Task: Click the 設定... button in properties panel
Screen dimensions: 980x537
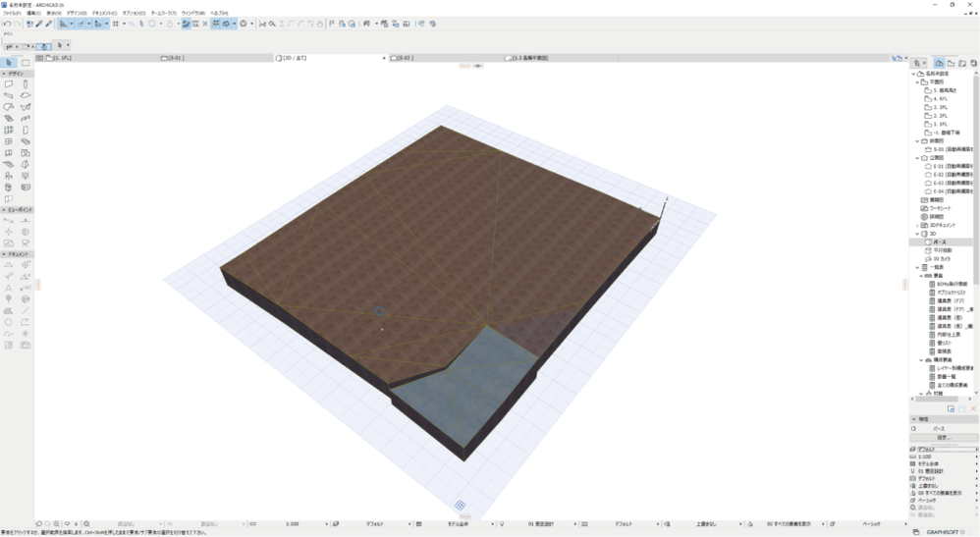Action: 944,438
